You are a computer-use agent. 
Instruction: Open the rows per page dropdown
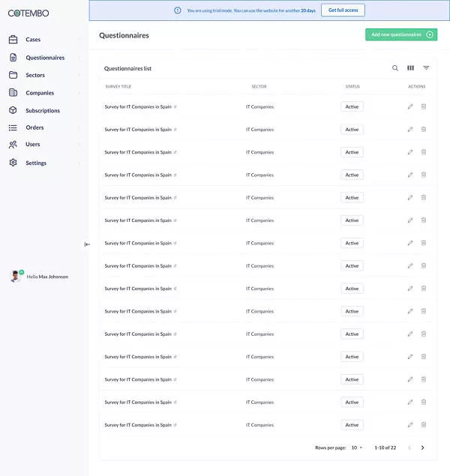[x=357, y=448]
